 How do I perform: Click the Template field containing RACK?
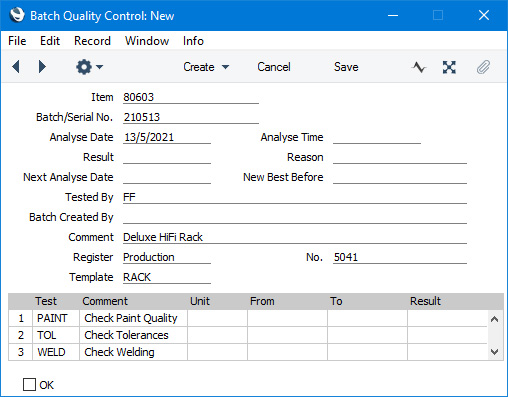point(167,277)
